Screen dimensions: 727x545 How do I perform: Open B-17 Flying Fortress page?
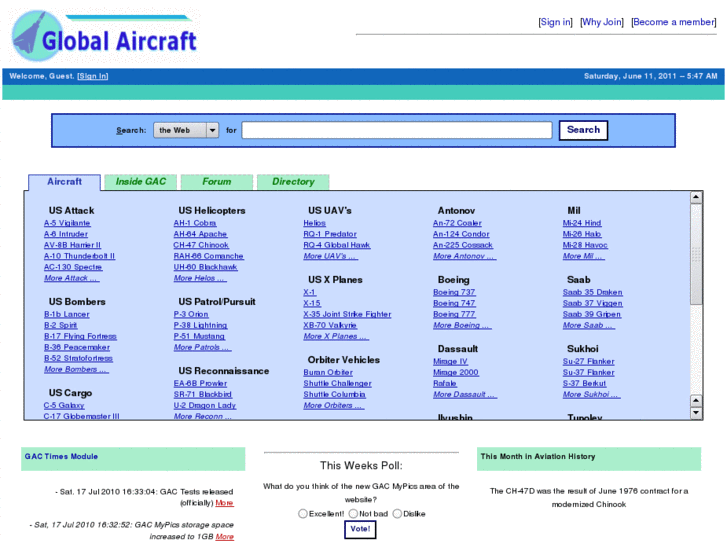coord(80,336)
